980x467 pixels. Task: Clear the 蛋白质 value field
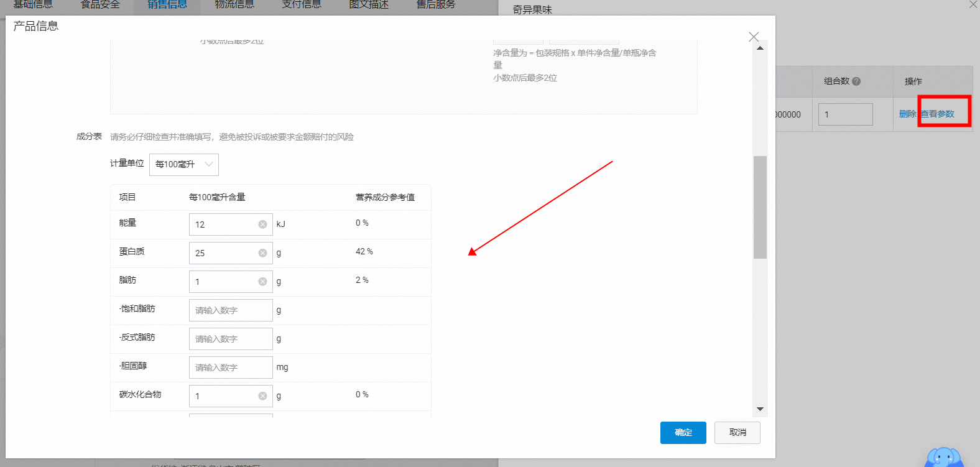262,253
